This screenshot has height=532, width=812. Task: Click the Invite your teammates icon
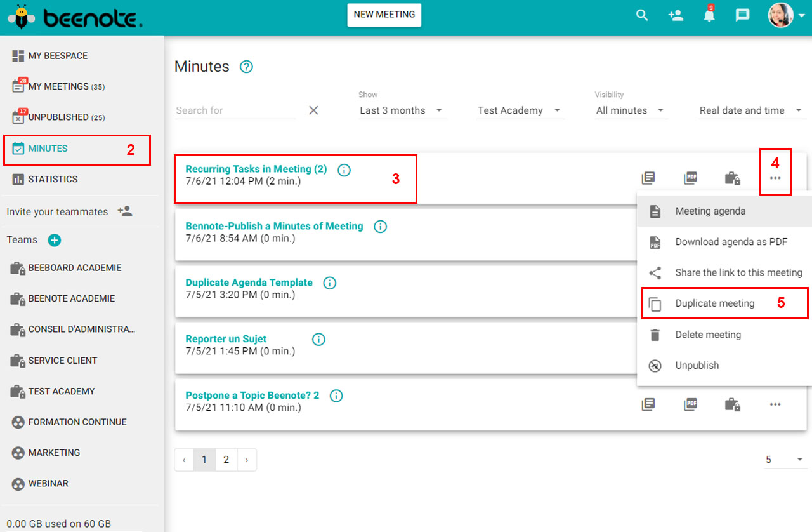pyautogui.click(x=125, y=211)
